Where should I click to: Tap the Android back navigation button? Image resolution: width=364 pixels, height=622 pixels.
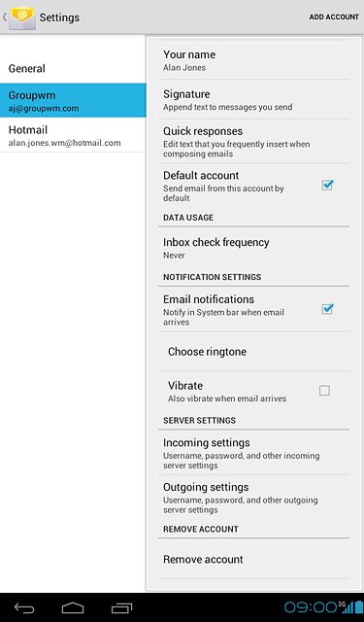click(x=24, y=607)
